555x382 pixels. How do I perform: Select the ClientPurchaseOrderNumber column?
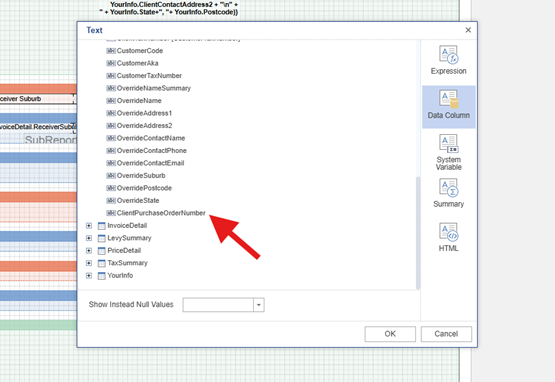(x=161, y=213)
